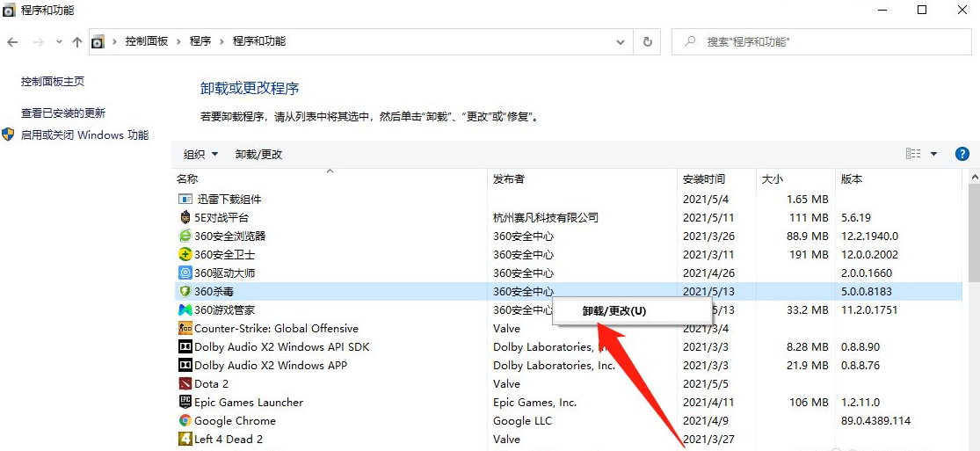Open the view options dropdown arrow
This screenshot has width=980, height=451.
coord(933,154)
